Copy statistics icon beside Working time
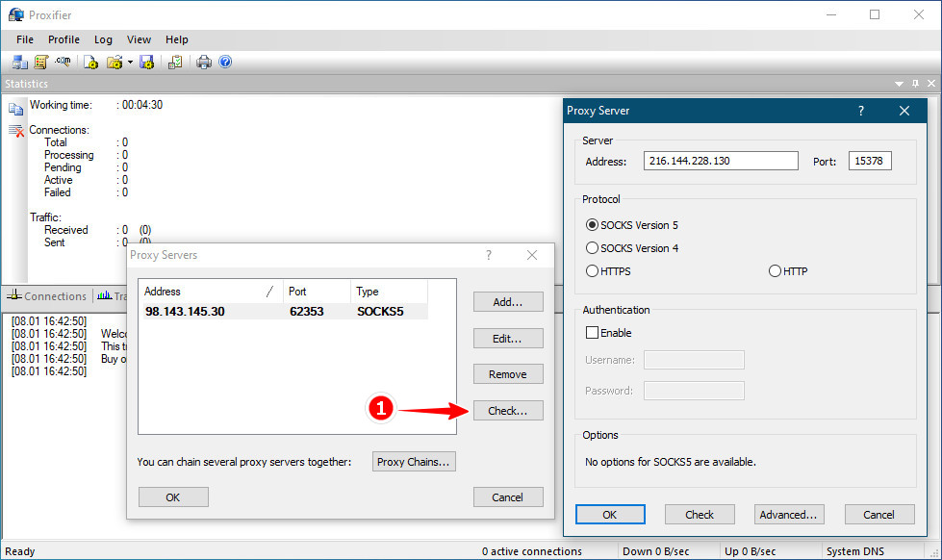This screenshot has width=942, height=560. point(16,109)
